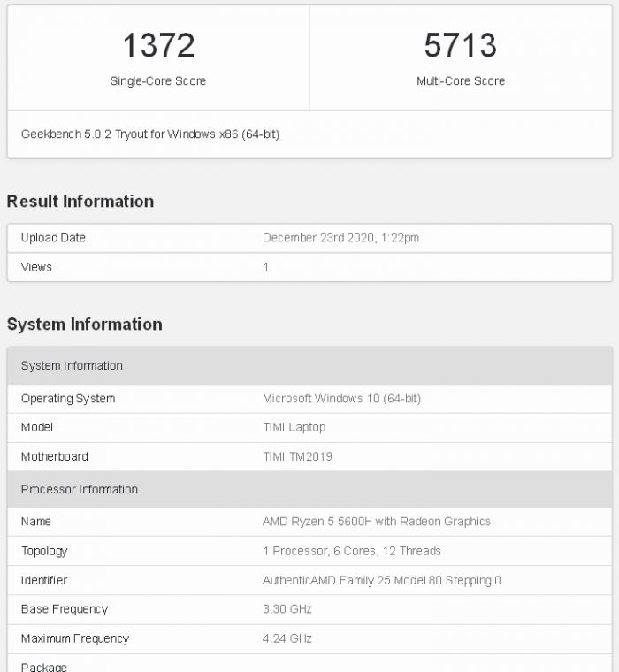Click the single-core score value 1372

click(158, 45)
